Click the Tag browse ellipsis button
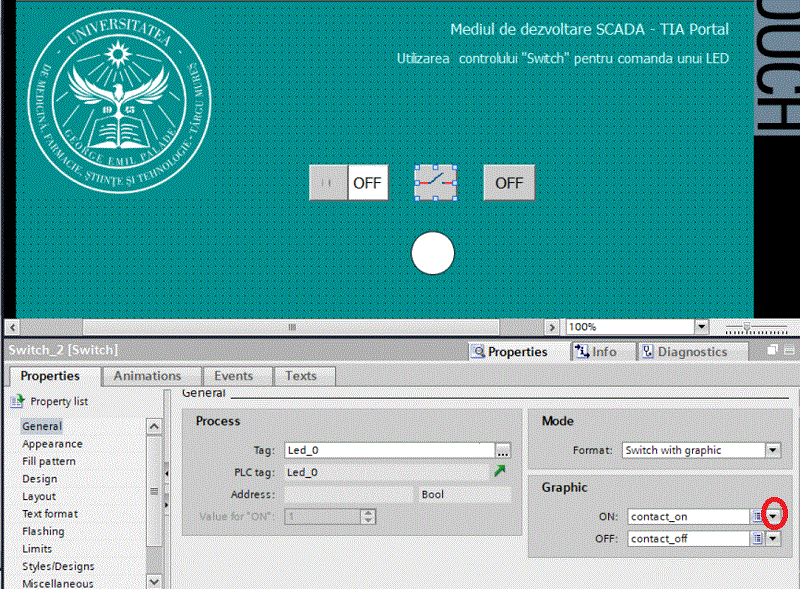 pyautogui.click(x=502, y=450)
